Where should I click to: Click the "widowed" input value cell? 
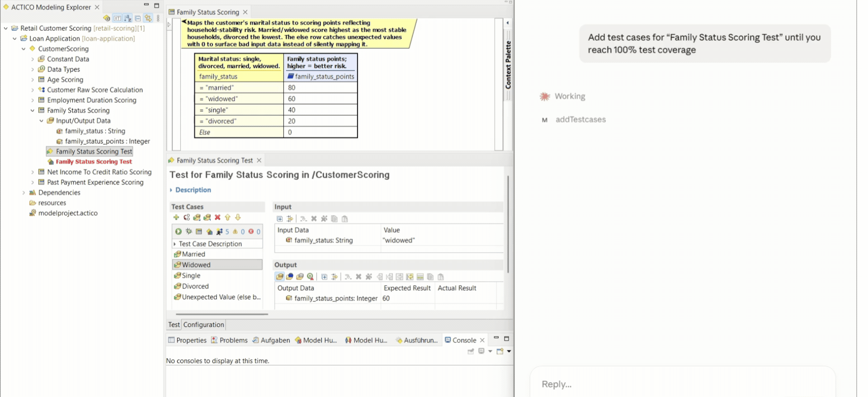click(x=442, y=241)
